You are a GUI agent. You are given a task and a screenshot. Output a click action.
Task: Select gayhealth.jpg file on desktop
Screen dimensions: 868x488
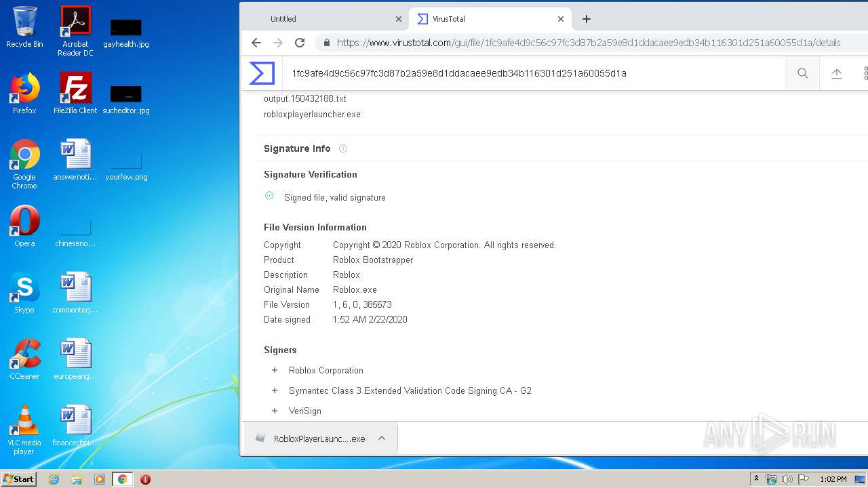pos(126,33)
